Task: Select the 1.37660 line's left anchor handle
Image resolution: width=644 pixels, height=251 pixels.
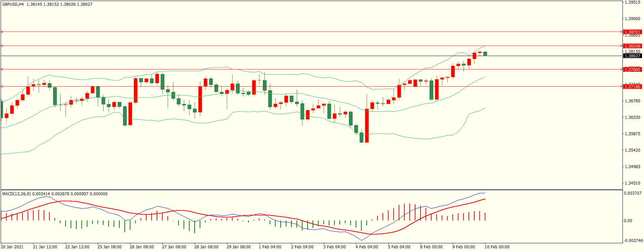Action: coord(2,69)
